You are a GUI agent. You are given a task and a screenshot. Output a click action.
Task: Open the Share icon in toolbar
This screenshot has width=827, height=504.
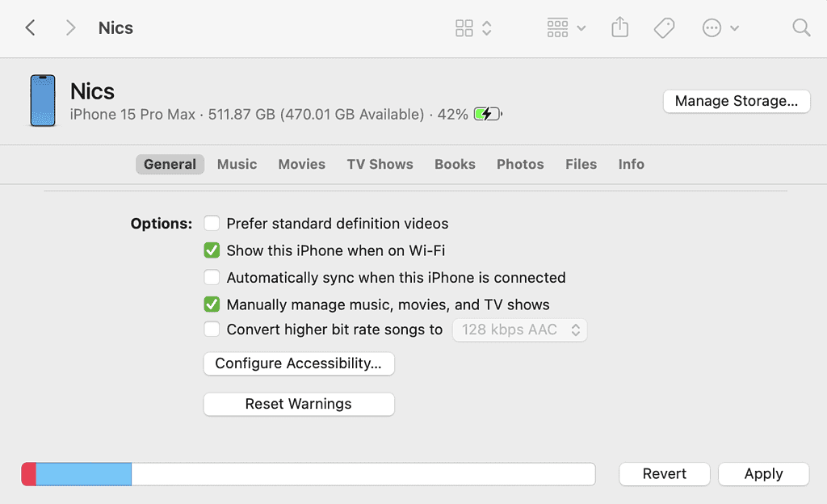619,28
